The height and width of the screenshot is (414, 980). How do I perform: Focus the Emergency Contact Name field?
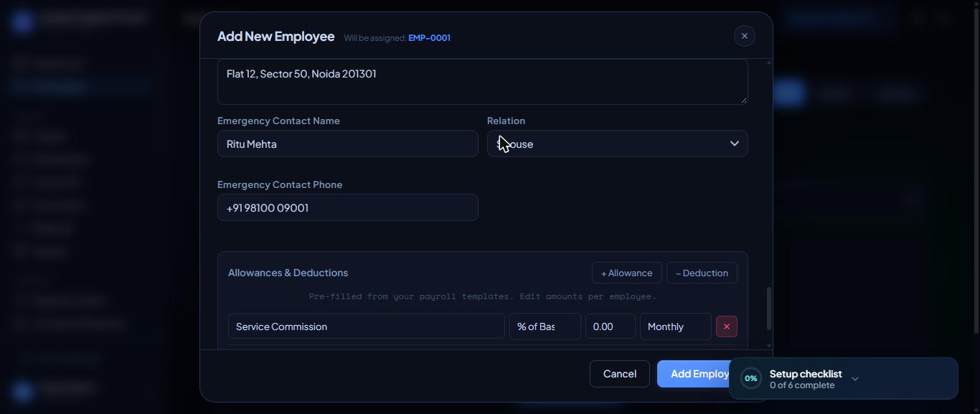click(347, 144)
